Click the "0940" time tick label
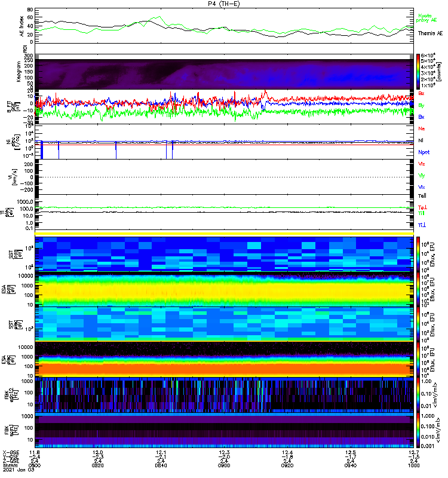 351,465
